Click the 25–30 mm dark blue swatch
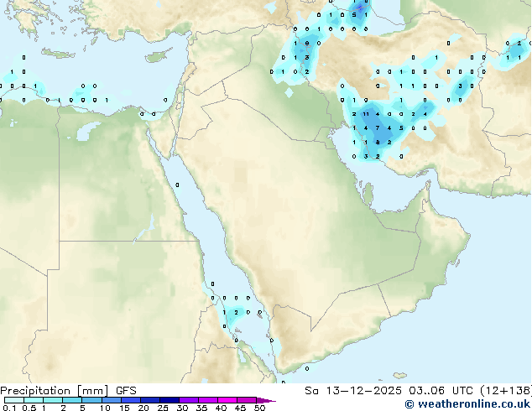Image resolution: width=532 pixels, height=411 pixels. (169, 400)
